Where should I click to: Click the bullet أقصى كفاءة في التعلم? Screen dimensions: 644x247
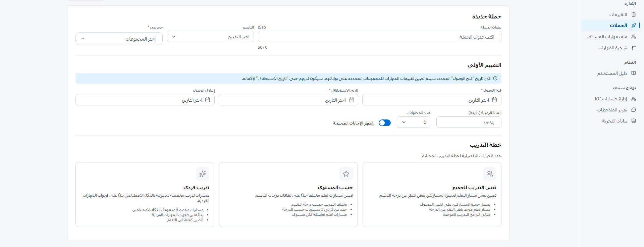(x=185, y=220)
